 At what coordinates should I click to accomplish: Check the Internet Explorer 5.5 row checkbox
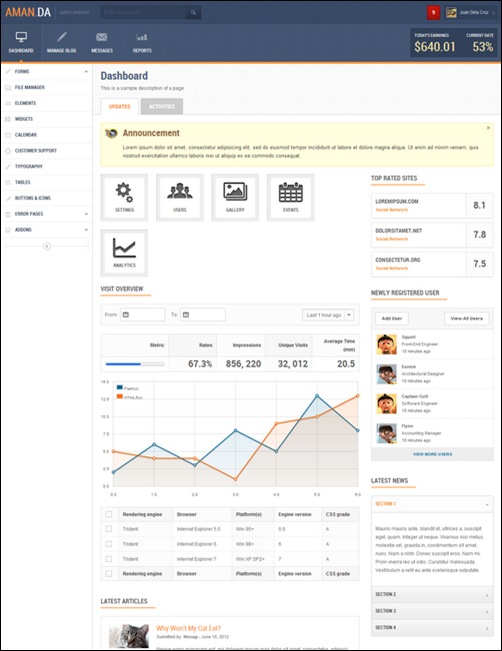pos(109,529)
